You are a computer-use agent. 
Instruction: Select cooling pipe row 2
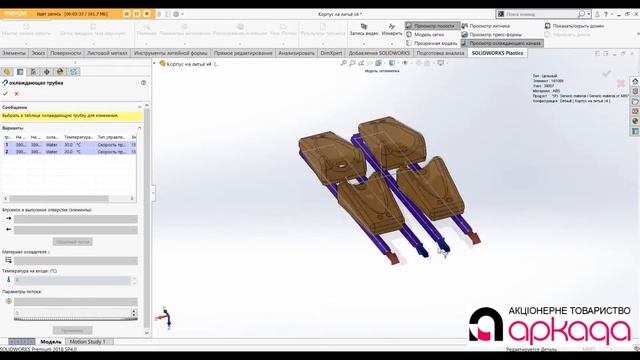[69, 151]
